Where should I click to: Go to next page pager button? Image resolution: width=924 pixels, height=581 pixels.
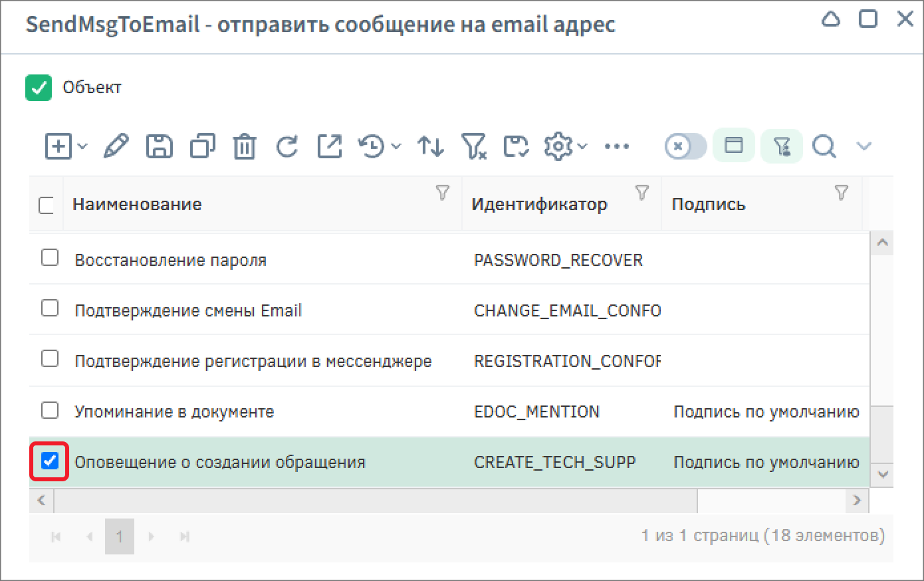pyautogui.click(x=151, y=536)
